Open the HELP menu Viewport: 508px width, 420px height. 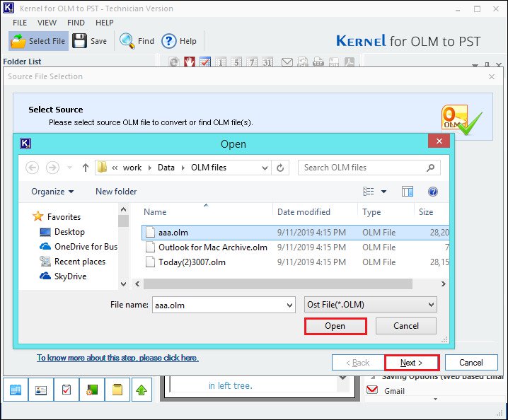click(x=104, y=23)
